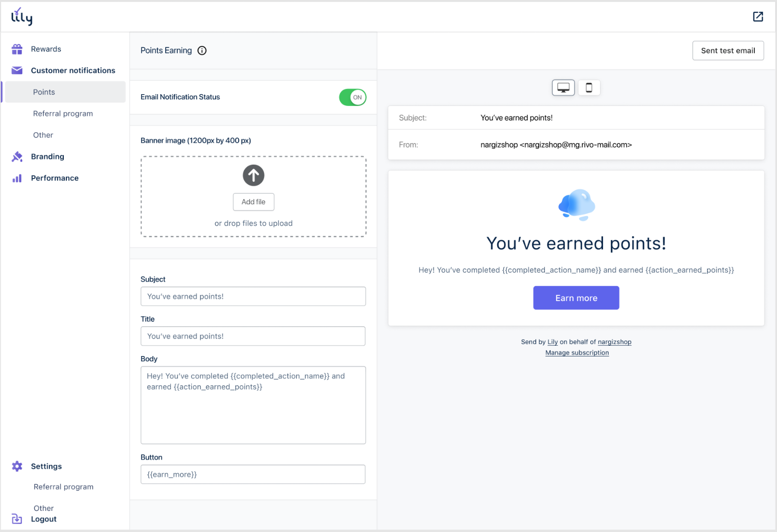The image size is (777, 532).
Task: Click the Sent test email button
Action: 728,50
